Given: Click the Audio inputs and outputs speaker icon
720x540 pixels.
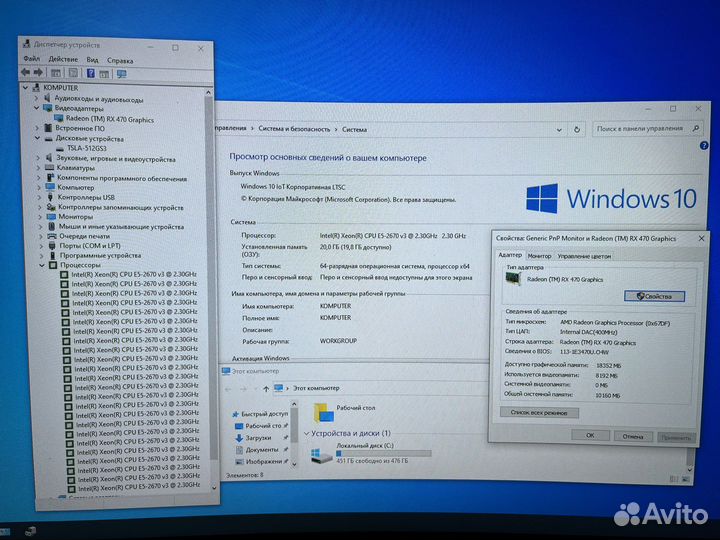Looking at the screenshot, I should [47, 98].
